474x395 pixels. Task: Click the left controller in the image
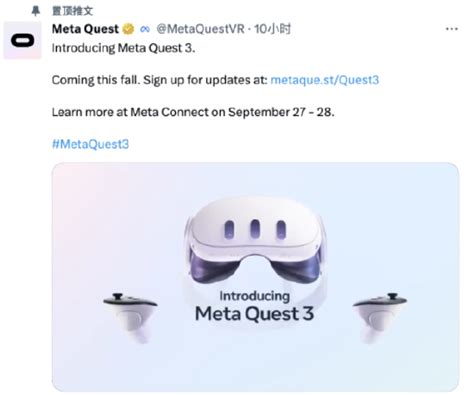click(x=131, y=318)
